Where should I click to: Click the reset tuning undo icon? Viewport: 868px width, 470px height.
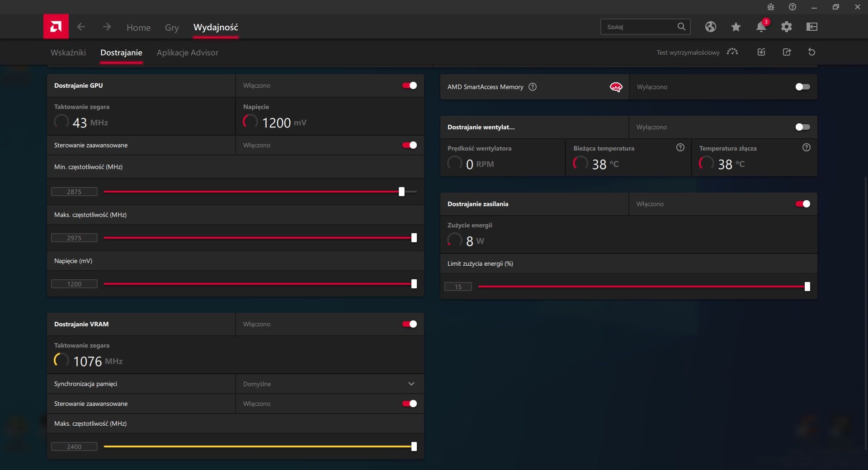click(x=812, y=52)
